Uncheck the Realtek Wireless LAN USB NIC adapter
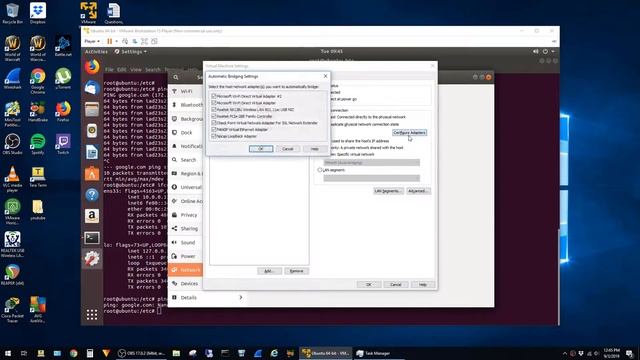This screenshot has height=360, width=640. (x=213, y=109)
